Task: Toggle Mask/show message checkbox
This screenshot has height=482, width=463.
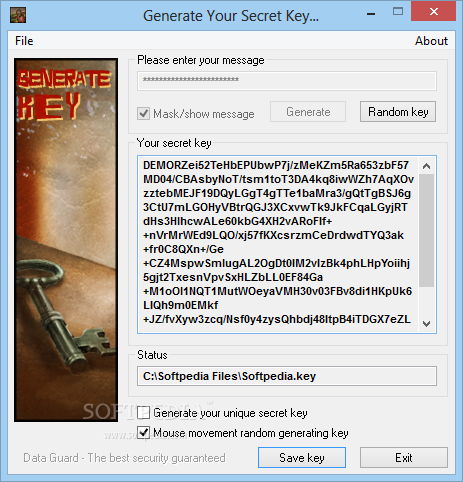Action: [144, 114]
